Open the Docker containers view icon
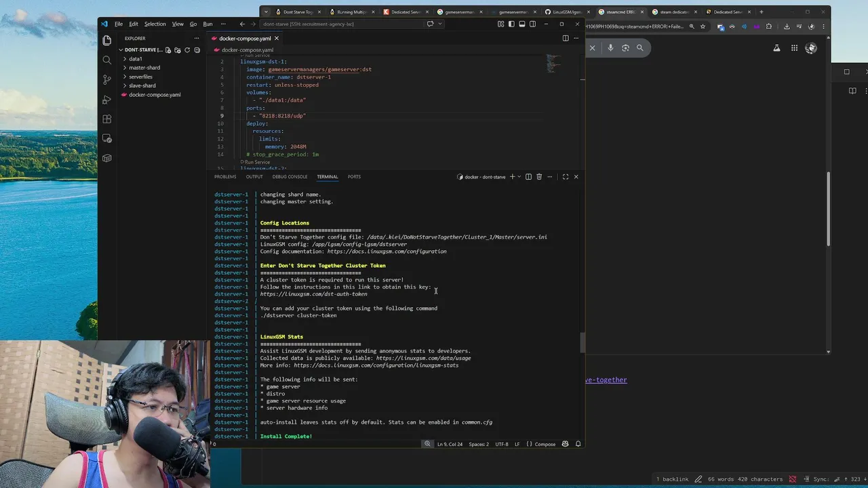 (106, 159)
